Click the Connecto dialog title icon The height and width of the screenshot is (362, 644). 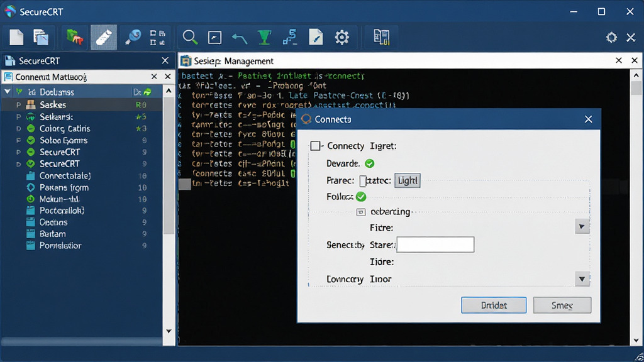point(306,119)
